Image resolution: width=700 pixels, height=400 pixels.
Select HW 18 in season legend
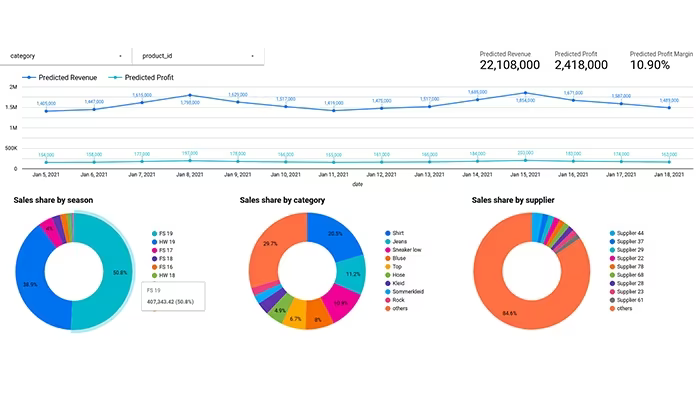click(163, 275)
